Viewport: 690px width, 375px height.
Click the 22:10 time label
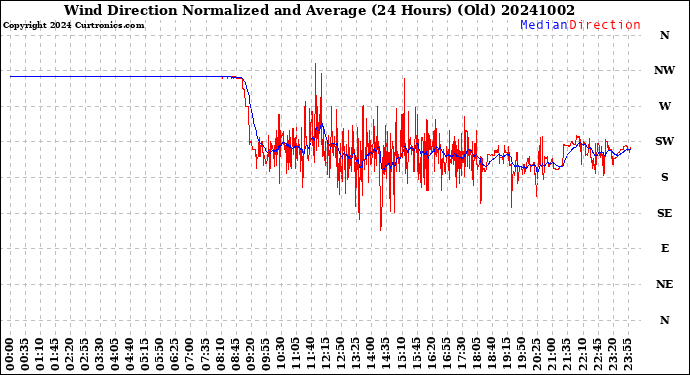[583, 354]
